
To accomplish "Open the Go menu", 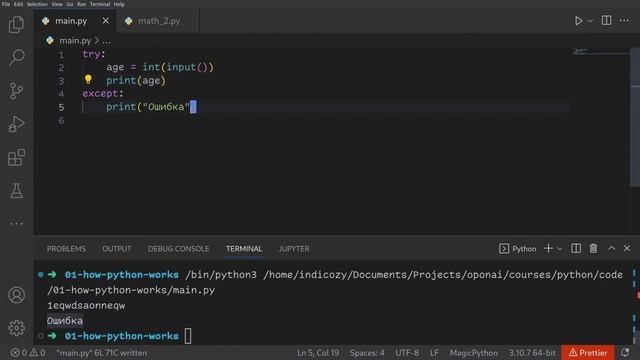I will pyautogui.click(x=70, y=4).
